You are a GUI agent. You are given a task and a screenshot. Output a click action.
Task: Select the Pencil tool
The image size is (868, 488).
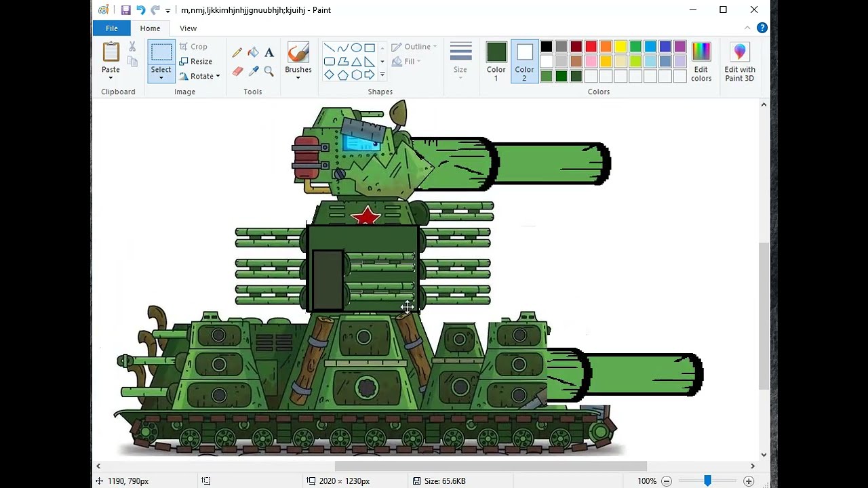[237, 52]
